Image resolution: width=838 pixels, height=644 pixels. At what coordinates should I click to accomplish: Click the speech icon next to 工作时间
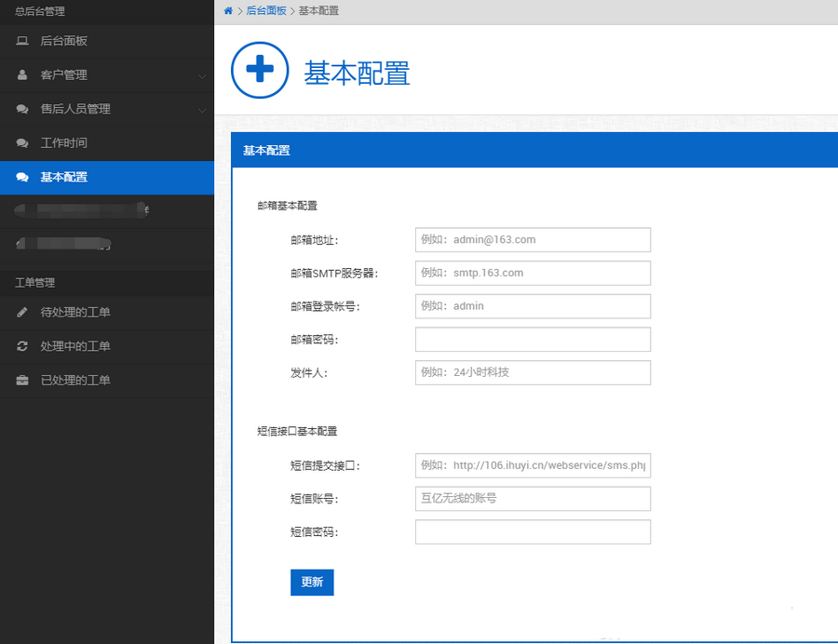pyautogui.click(x=20, y=142)
